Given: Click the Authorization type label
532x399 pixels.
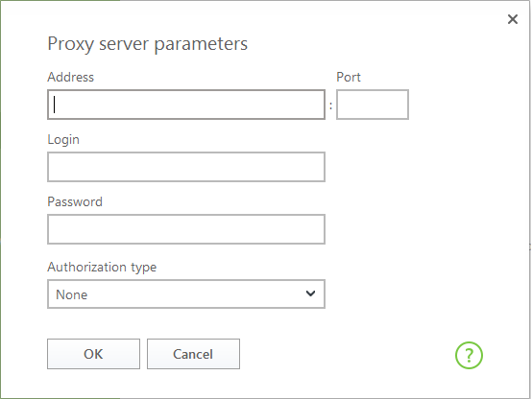Looking at the screenshot, I should coord(102,268).
